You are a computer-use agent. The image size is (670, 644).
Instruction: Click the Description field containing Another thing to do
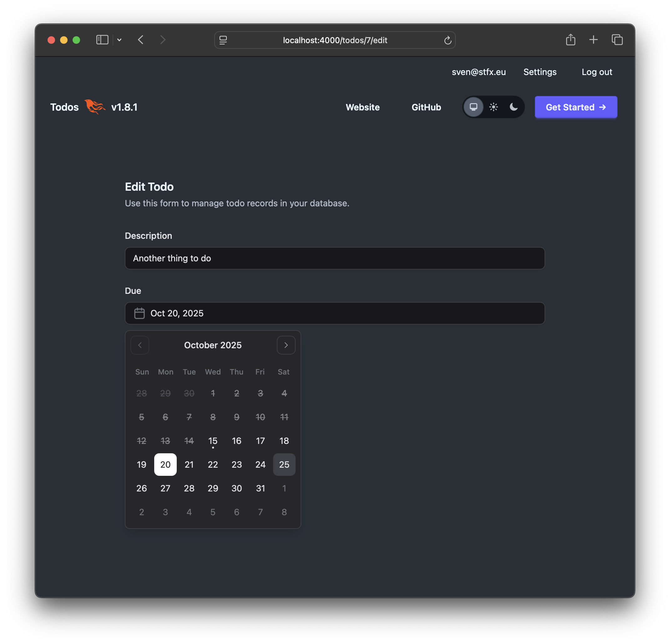(x=335, y=258)
